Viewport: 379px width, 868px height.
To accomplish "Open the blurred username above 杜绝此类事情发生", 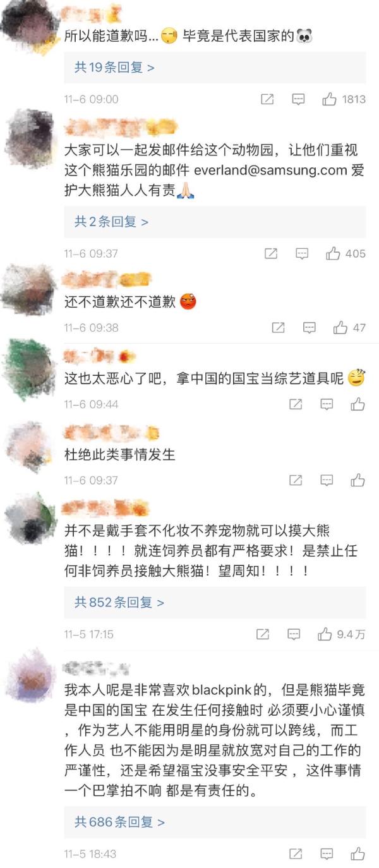I will [111, 433].
